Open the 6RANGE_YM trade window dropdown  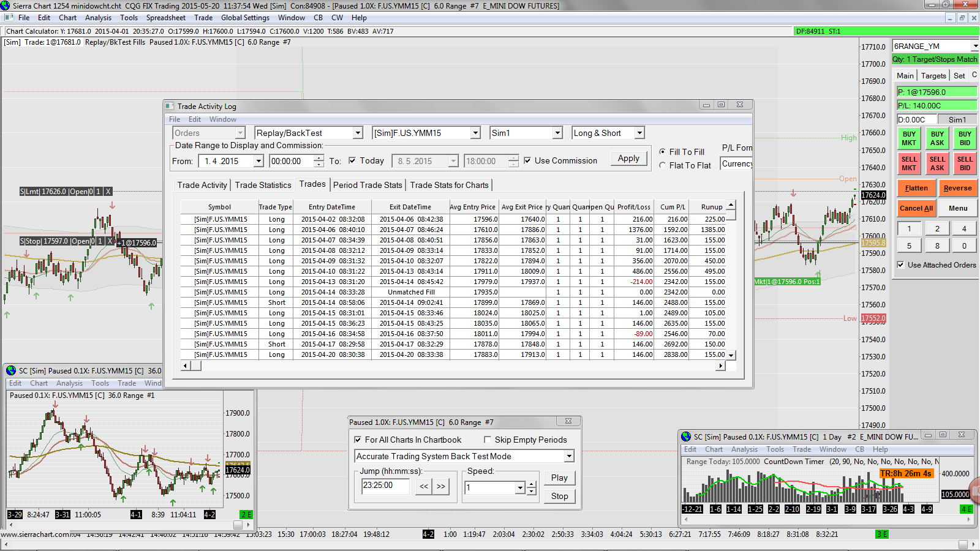(974, 46)
